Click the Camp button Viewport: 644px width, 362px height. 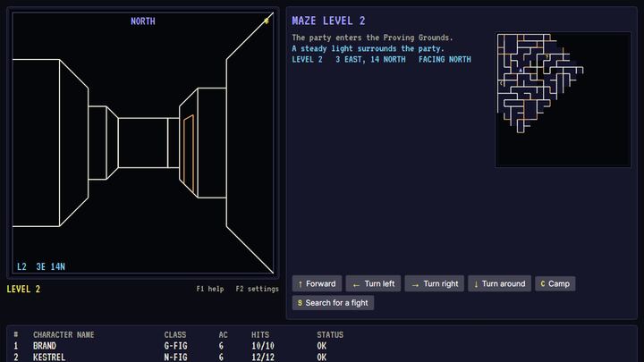tap(555, 283)
